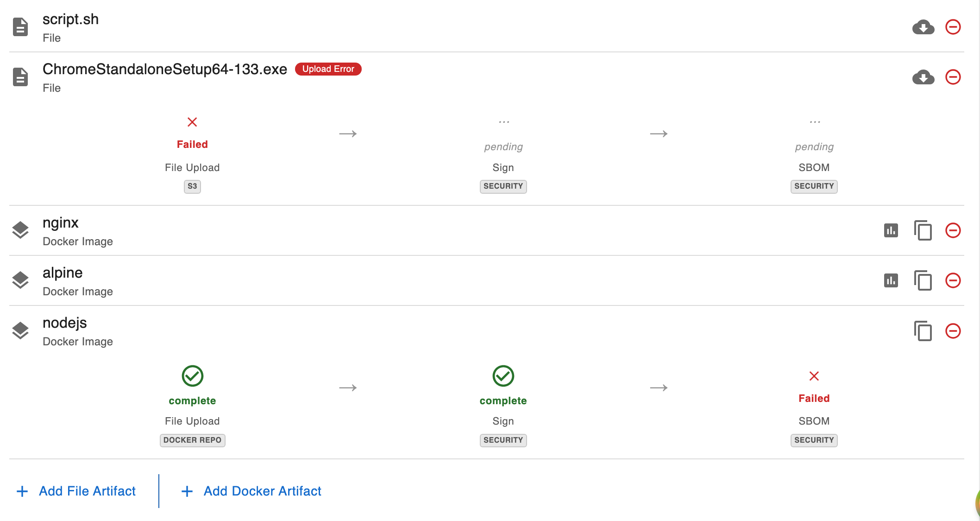
Task: Click the Upload Error badge
Action: click(x=328, y=69)
